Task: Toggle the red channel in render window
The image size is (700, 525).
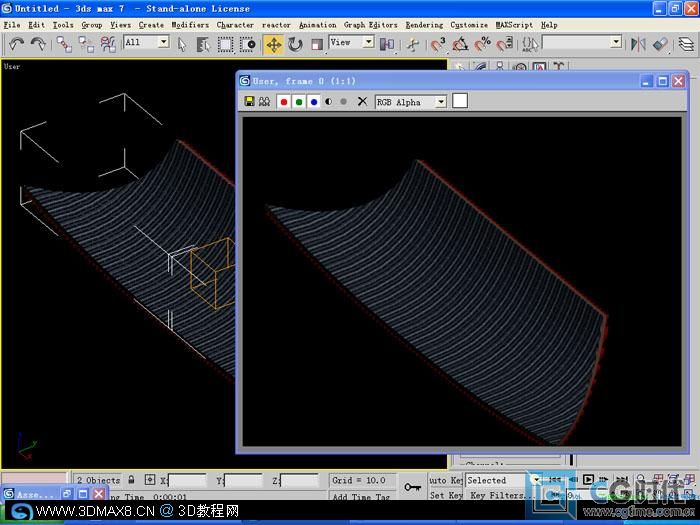Action: click(283, 102)
